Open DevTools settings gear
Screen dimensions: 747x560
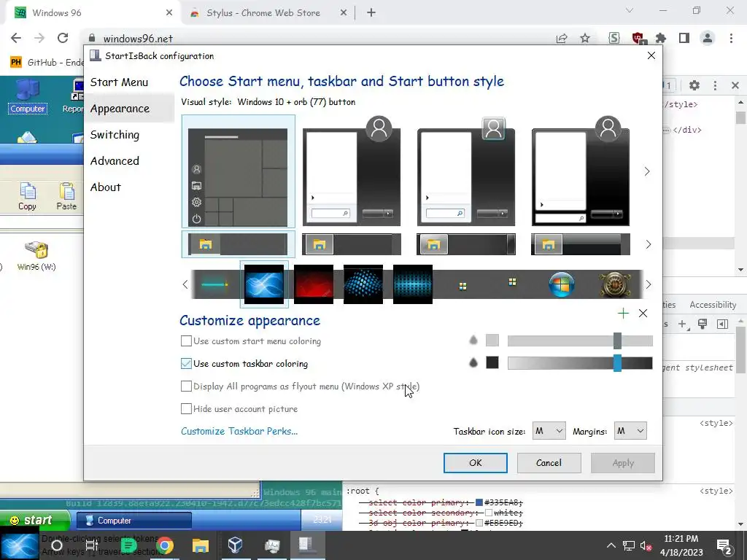click(x=694, y=85)
